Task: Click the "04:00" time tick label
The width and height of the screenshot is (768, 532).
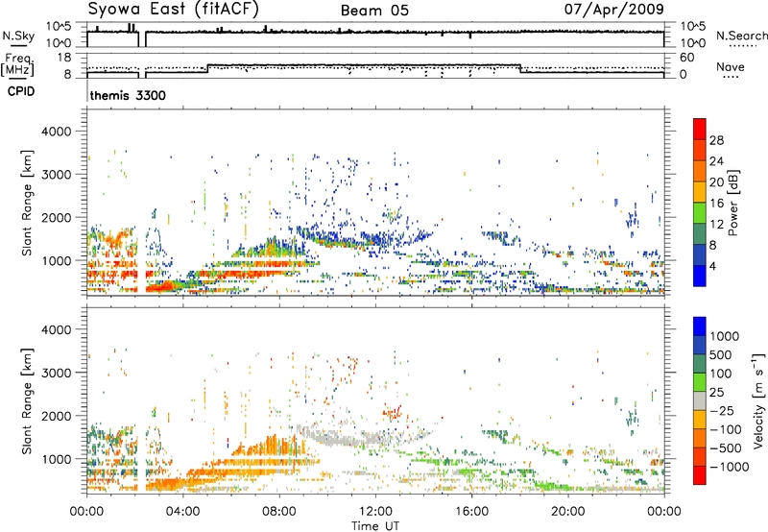Action: (182, 512)
